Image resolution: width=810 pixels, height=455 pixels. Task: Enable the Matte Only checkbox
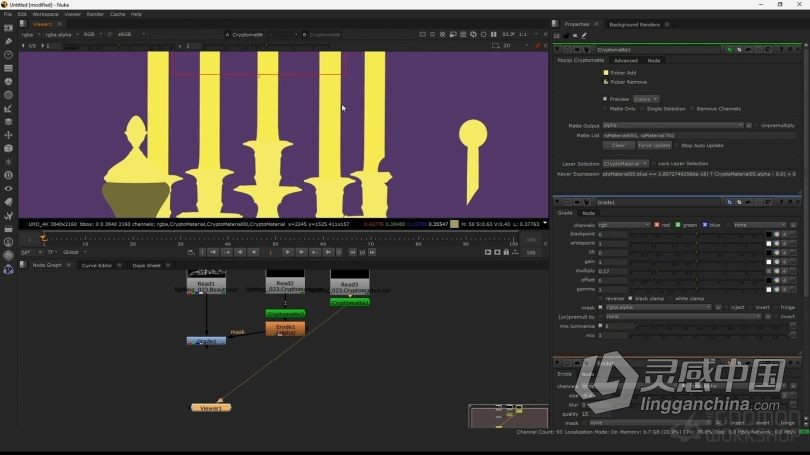point(605,109)
